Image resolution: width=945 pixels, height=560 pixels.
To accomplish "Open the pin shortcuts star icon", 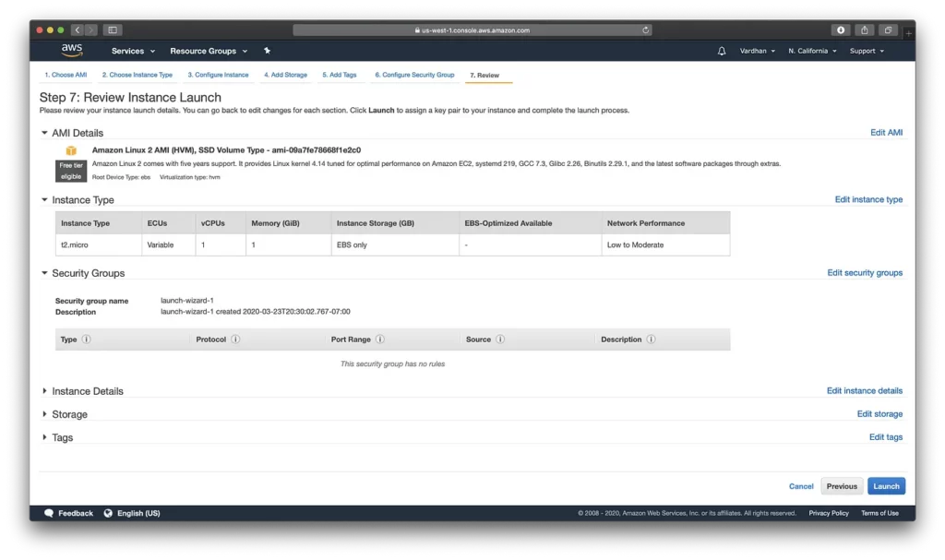I will pyautogui.click(x=267, y=51).
